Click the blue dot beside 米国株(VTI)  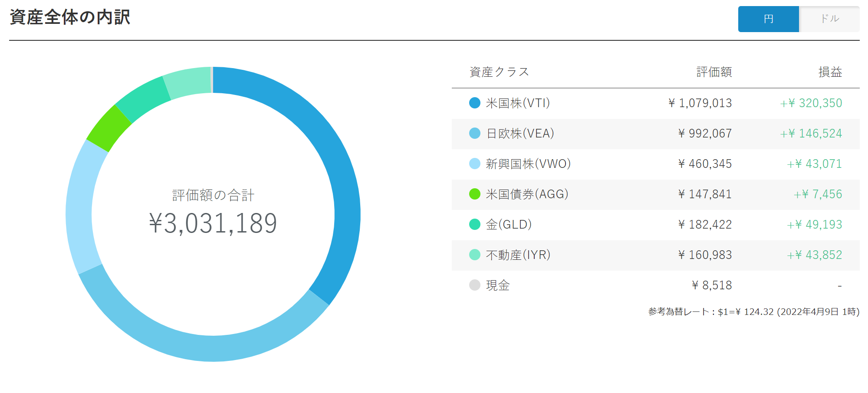[x=475, y=103]
